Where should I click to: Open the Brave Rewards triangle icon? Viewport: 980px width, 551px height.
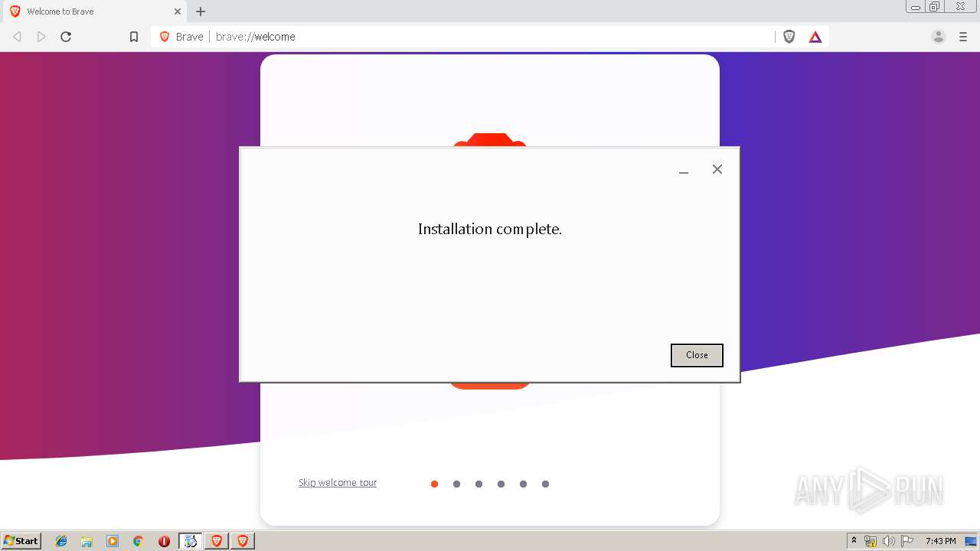coord(815,37)
